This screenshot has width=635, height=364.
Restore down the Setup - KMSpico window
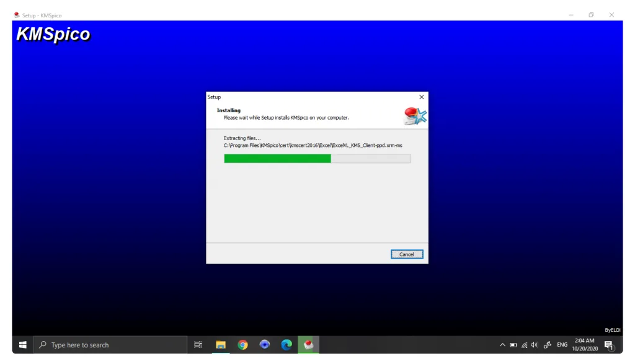click(591, 15)
